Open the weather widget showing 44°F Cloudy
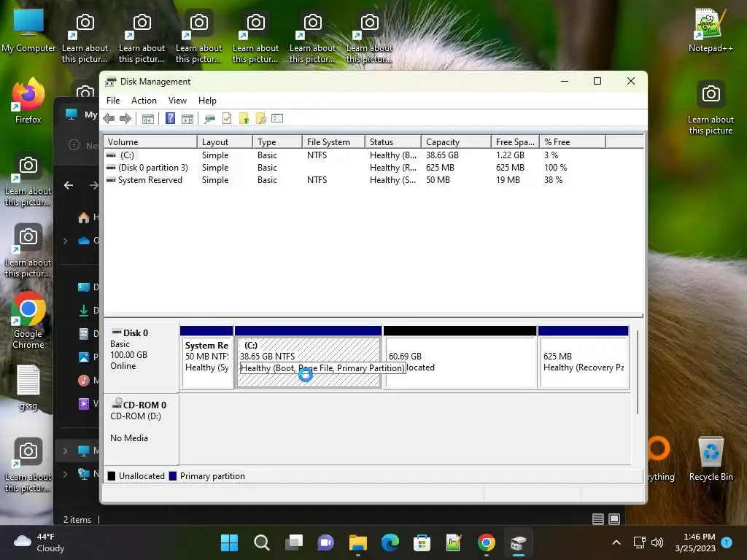 pos(39,542)
